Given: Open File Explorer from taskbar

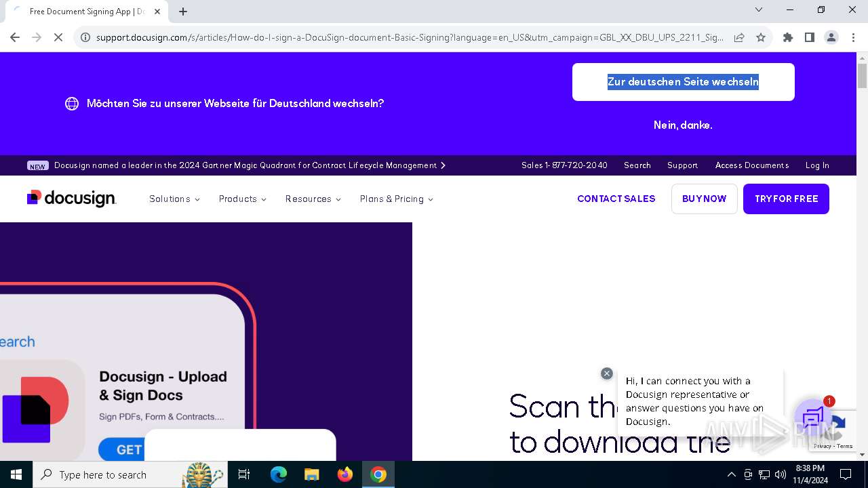Looking at the screenshot, I should 312,474.
